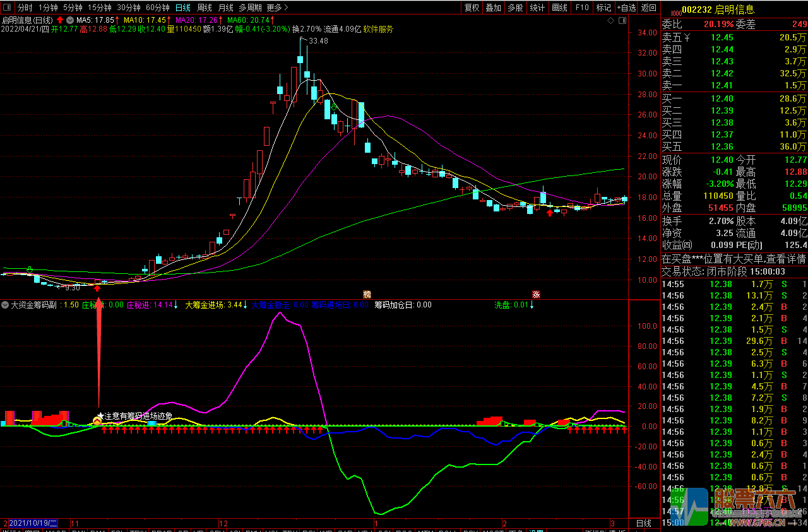This screenshot has height=532, width=808.
Task: Click the 筹码加仓日: 0.00 indicator value
Action: click(403, 305)
